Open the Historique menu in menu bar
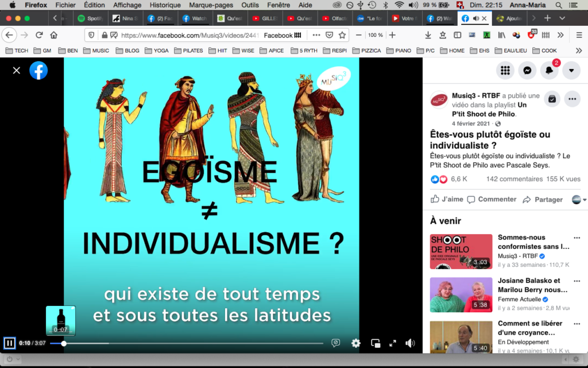 [x=165, y=5]
